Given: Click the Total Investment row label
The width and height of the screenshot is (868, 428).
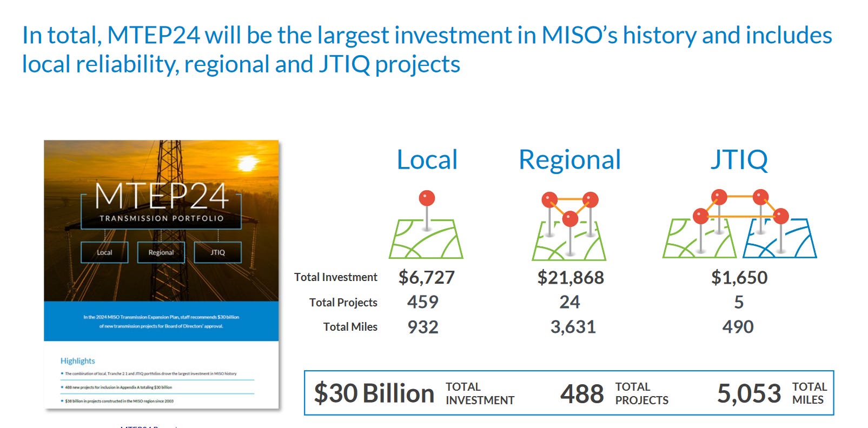Looking at the screenshot, I should (335, 277).
